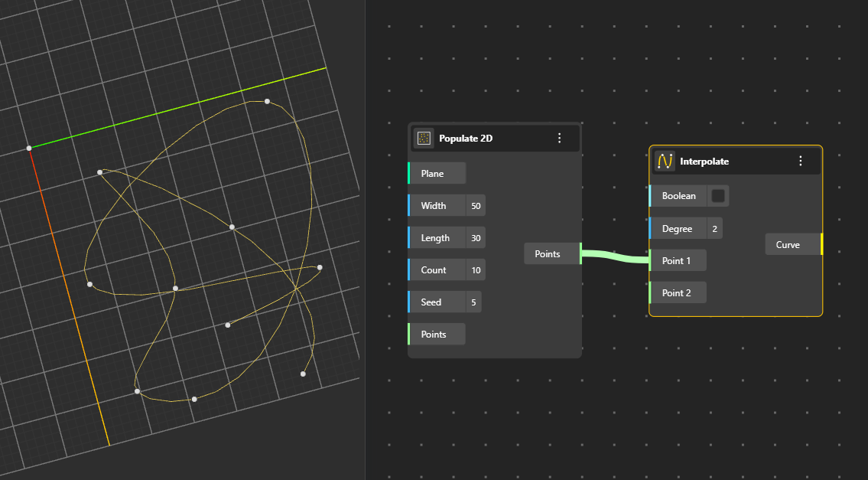The height and width of the screenshot is (480, 868).
Task: Edit the Length value field showing 30
Action: pyautogui.click(x=476, y=238)
